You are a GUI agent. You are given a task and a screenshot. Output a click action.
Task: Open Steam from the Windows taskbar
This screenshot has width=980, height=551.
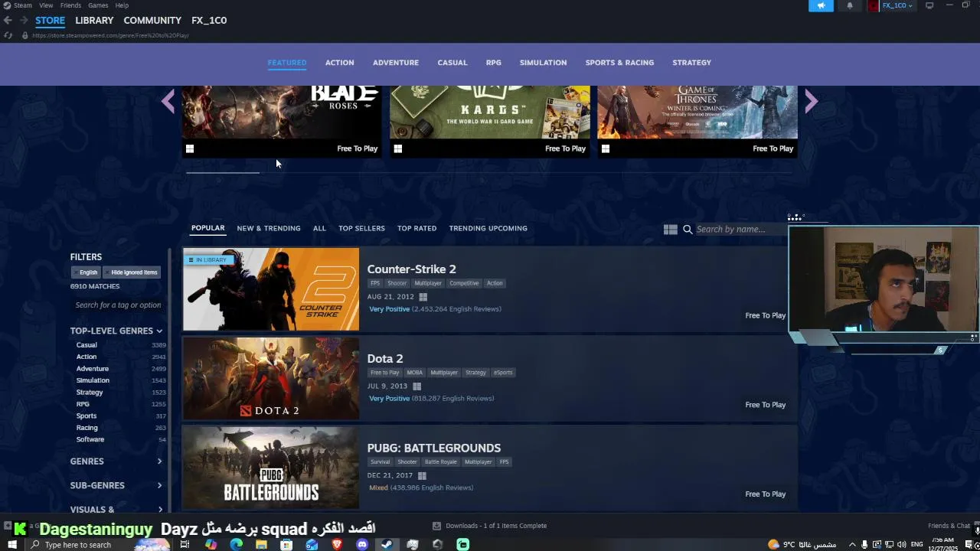pyautogui.click(x=387, y=545)
